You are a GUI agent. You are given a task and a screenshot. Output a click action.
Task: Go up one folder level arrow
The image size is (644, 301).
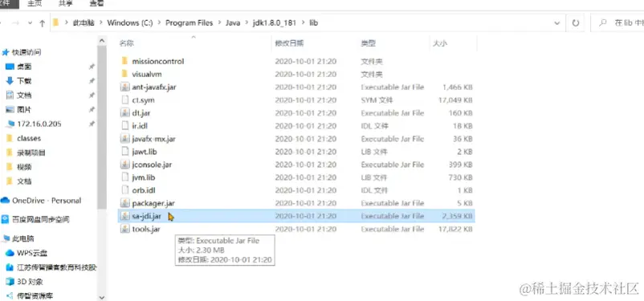[x=42, y=23]
